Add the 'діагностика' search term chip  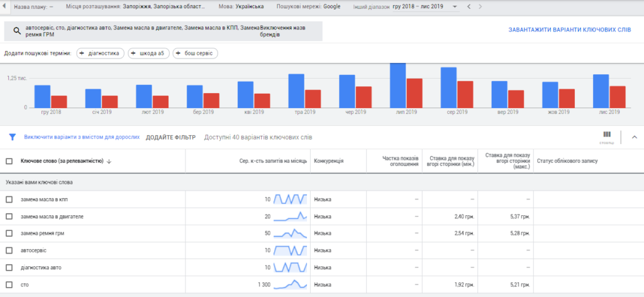coord(100,53)
